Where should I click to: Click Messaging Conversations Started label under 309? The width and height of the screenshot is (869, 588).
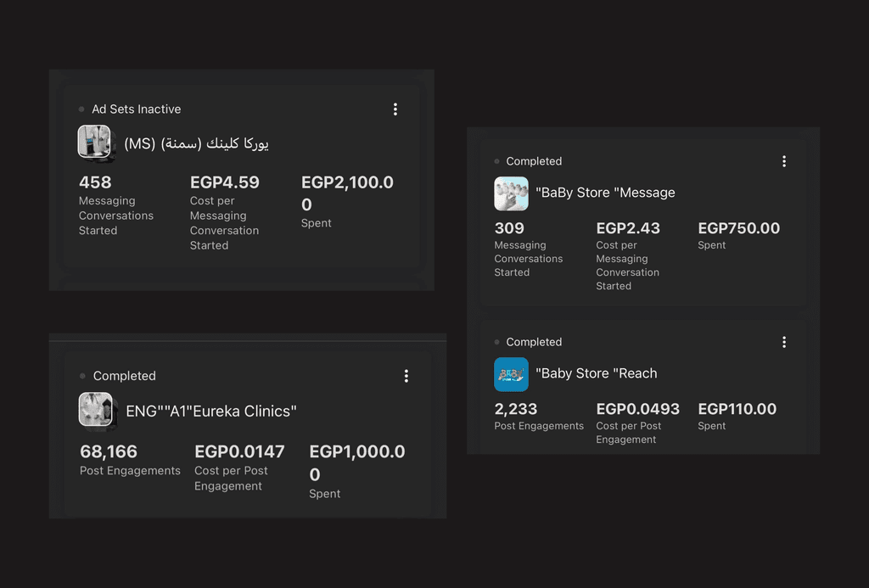[x=528, y=259]
